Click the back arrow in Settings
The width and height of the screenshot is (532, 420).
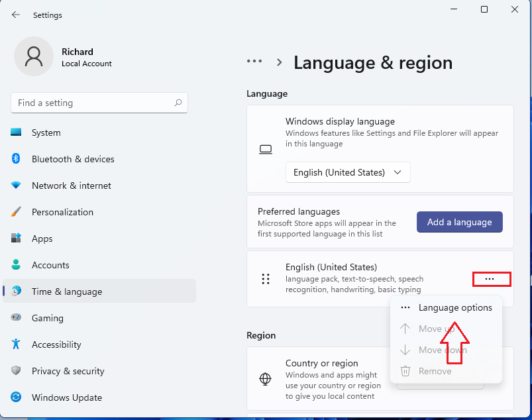click(x=16, y=15)
